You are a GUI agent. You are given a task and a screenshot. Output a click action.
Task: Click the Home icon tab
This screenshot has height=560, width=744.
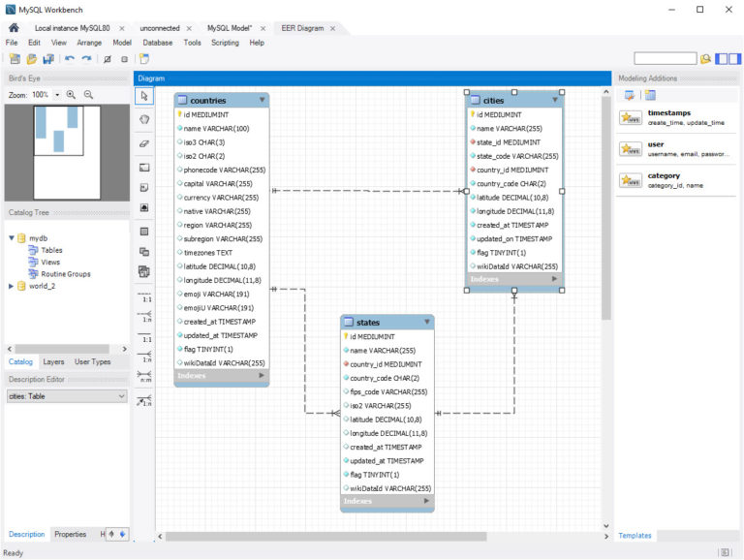coord(14,27)
